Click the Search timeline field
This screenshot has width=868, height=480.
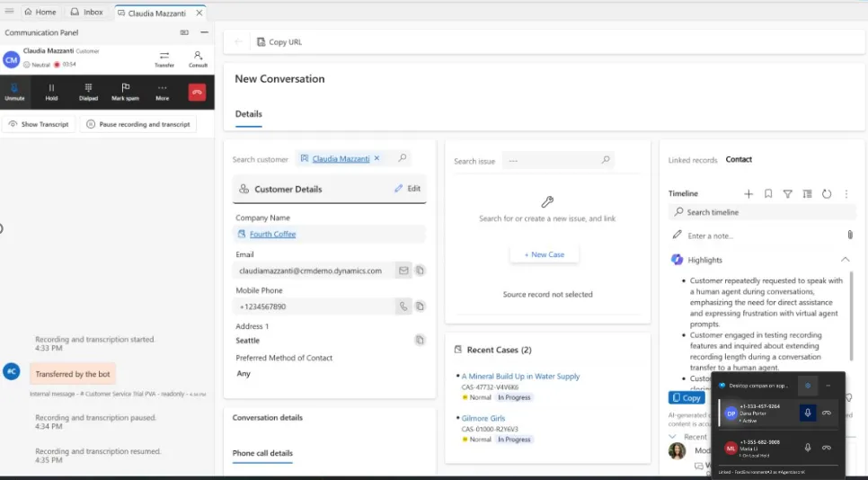[762, 212]
